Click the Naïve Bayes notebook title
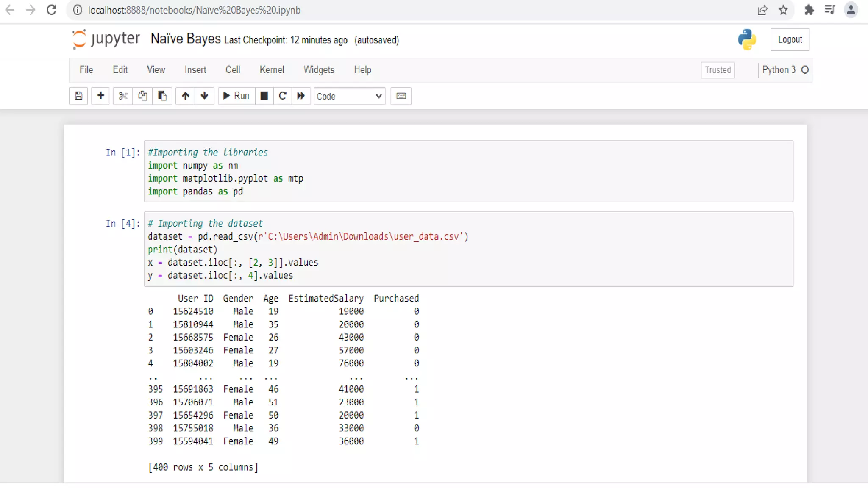This screenshot has width=868, height=488. coord(186,39)
